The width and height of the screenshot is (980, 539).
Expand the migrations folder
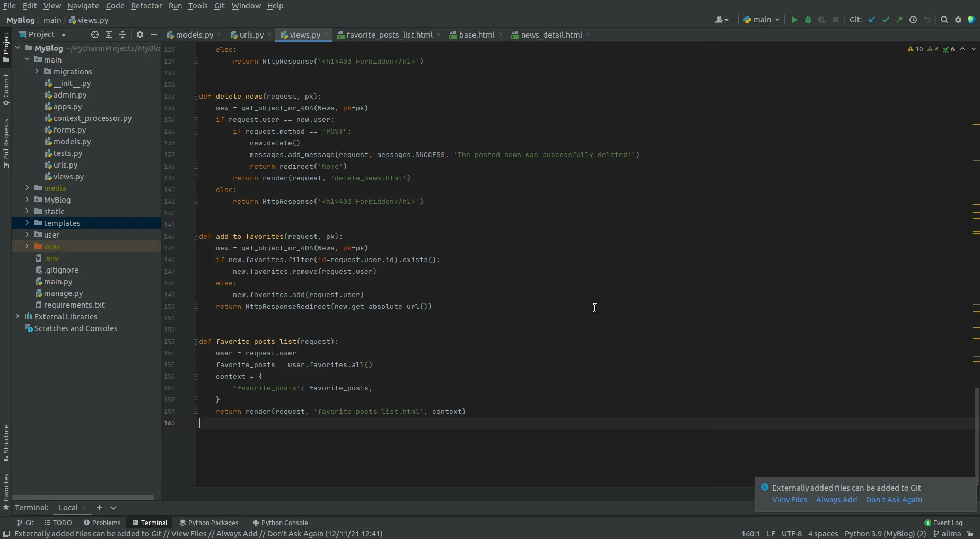[x=37, y=71]
